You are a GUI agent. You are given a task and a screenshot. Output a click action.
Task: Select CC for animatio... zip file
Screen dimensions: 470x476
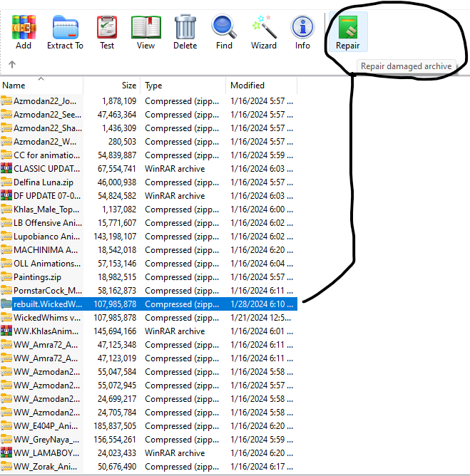tap(148, 155)
